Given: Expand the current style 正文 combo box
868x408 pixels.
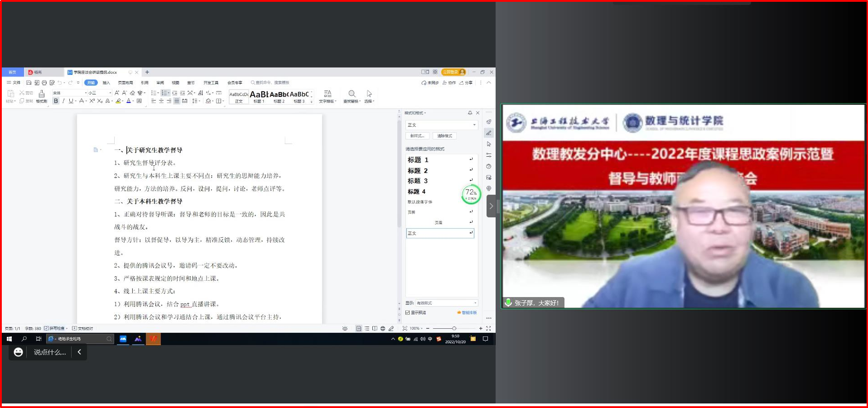Looking at the screenshot, I should click(x=441, y=125).
